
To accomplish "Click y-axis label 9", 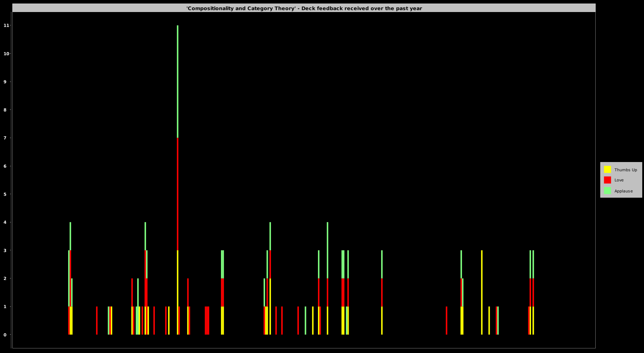I will [x=5, y=82].
